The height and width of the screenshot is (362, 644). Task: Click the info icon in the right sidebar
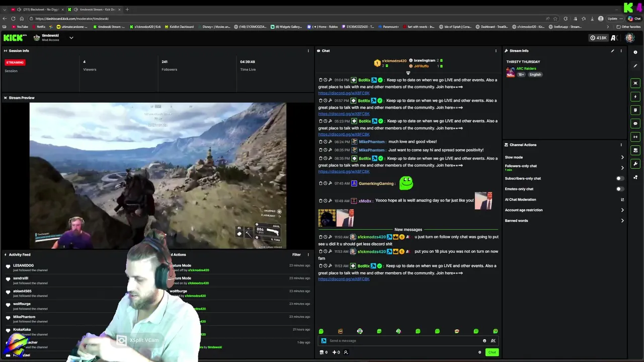click(x=635, y=52)
